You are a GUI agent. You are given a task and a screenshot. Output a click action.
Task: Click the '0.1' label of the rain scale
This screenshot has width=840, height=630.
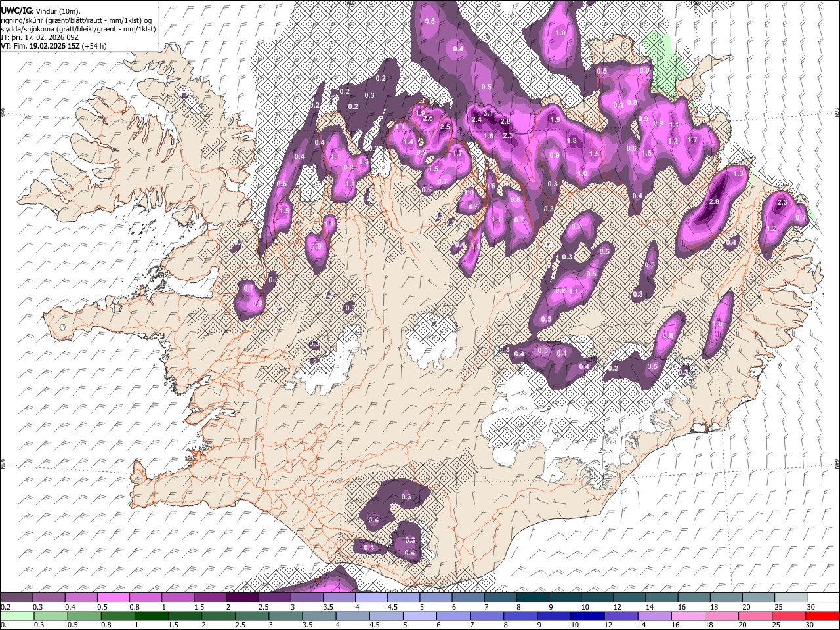pos(5,625)
